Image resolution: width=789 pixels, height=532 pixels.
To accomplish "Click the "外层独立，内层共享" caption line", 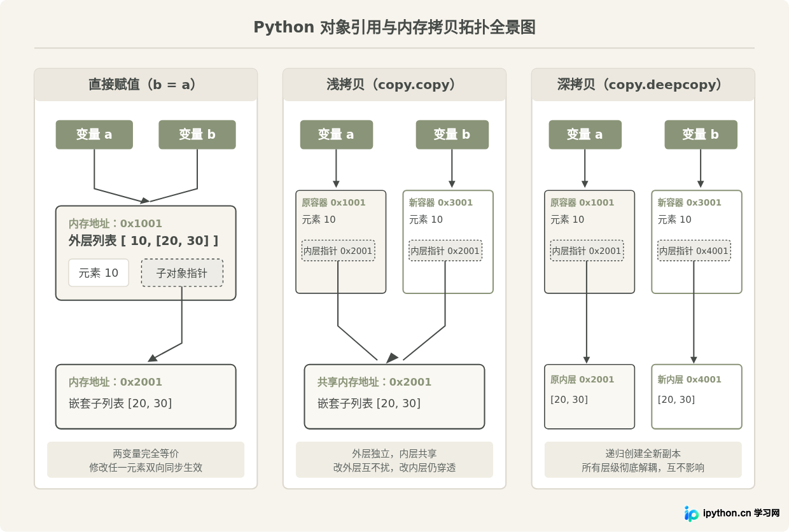I will (394, 454).
